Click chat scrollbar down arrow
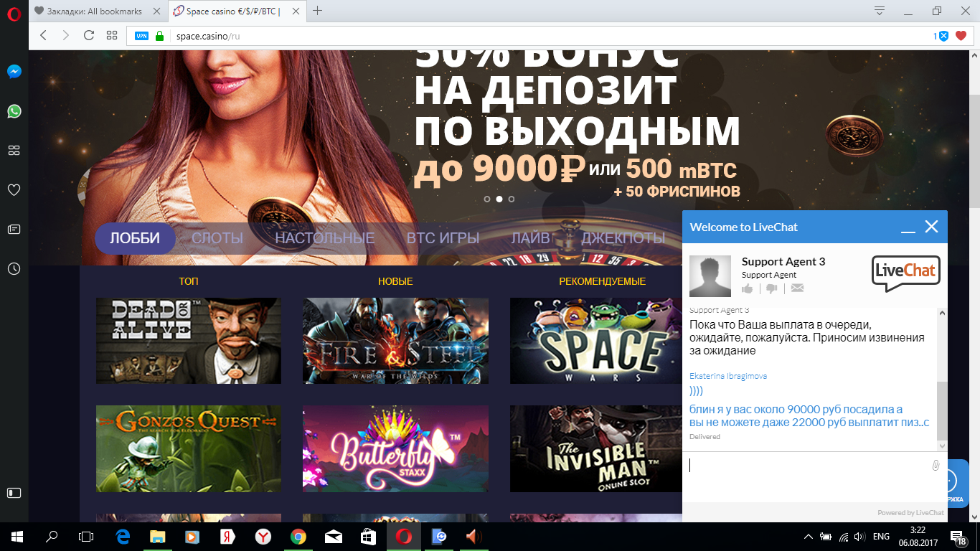 pos(942,446)
